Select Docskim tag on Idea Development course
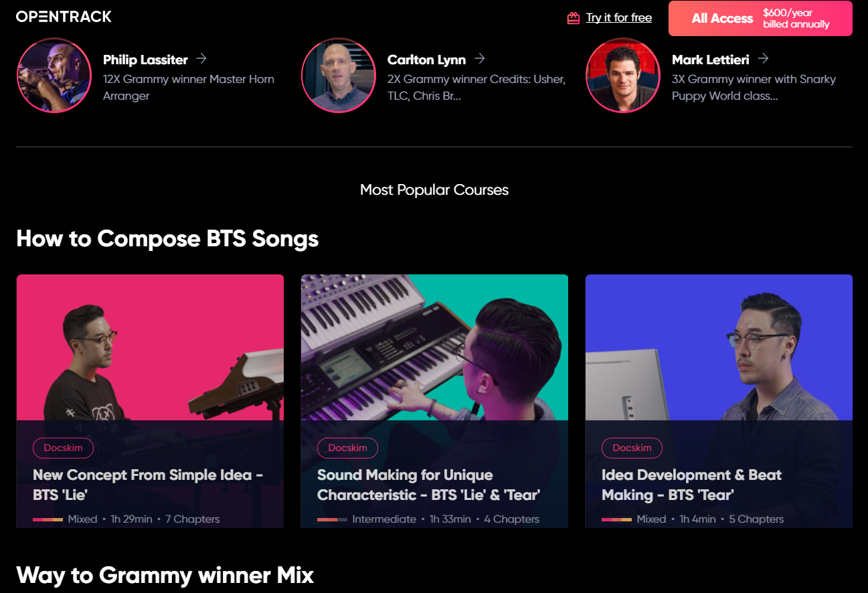This screenshot has height=593, width=868. click(632, 448)
